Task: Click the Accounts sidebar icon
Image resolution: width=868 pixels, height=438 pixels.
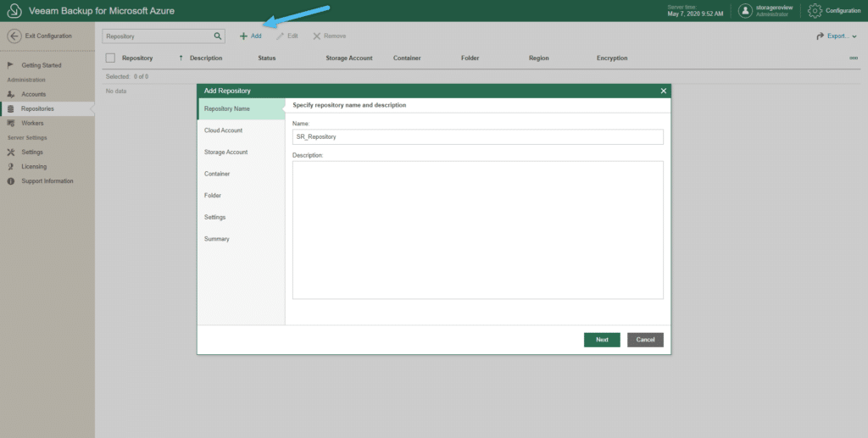Action: (10, 95)
